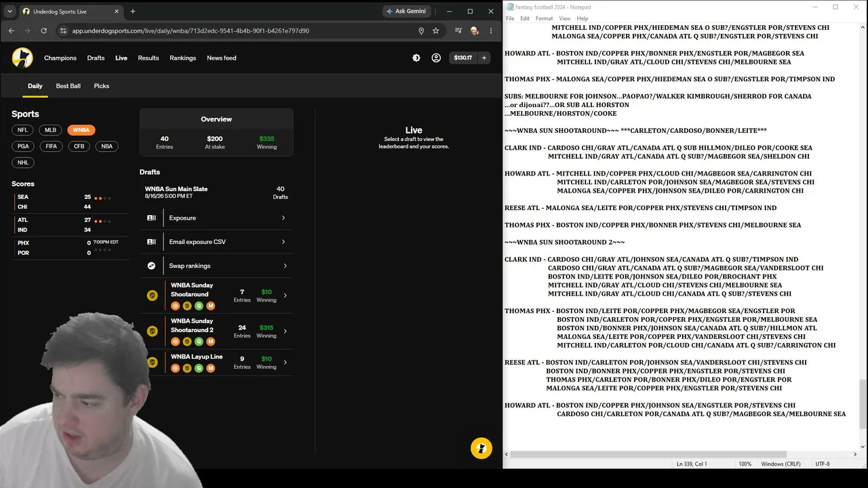
Task: Open the Live nav link
Action: [x=121, y=58]
